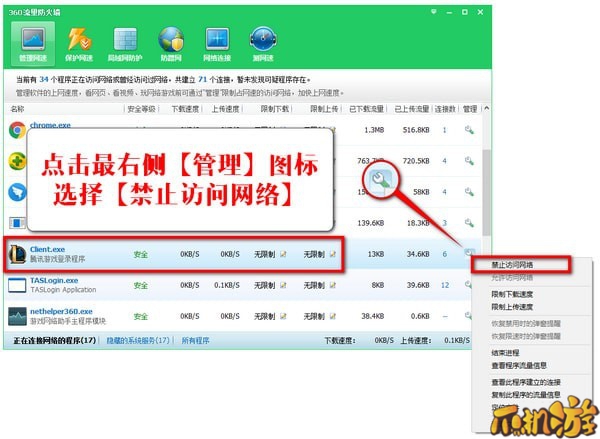The width and height of the screenshot is (600, 439).
Task: Click the nethelper360.exe graph icon
Action: coord(17,316)
